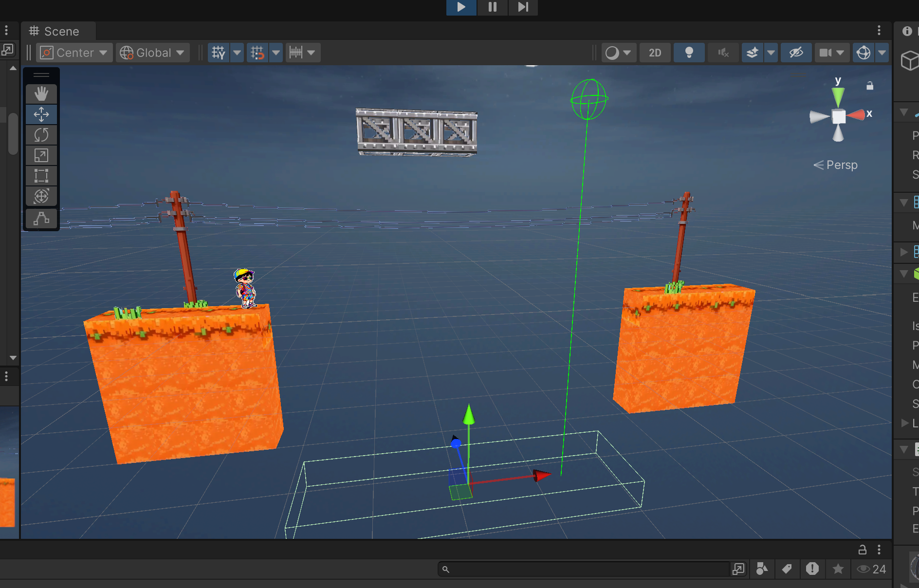919x588 pixels.
Task: Click the Edit Collider custom tool
Action: click(41, 219)
